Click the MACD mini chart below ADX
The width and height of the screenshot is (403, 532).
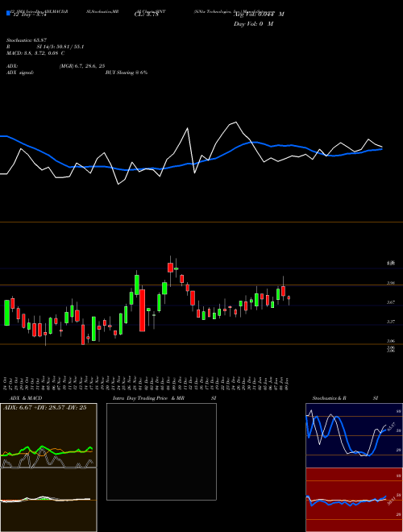click(48, 500)
